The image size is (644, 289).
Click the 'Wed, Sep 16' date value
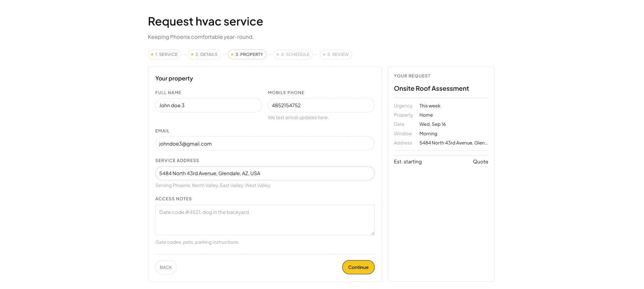tap(432, 124)
